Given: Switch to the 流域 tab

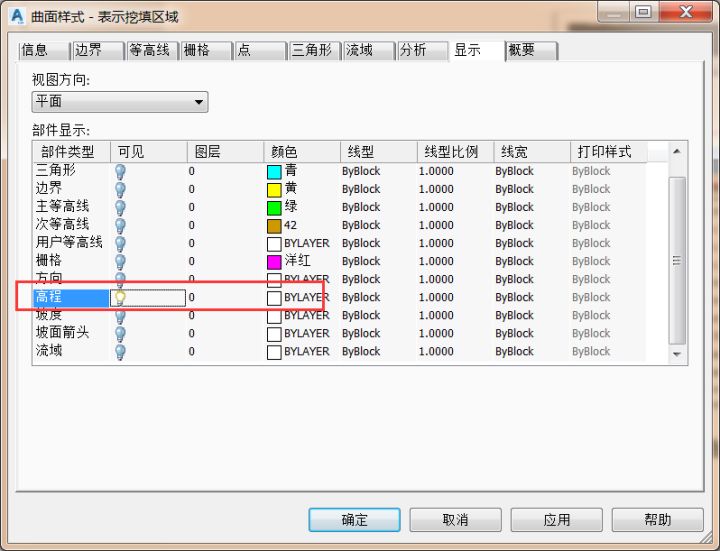Looking at the screenshot, I should 369,51.
